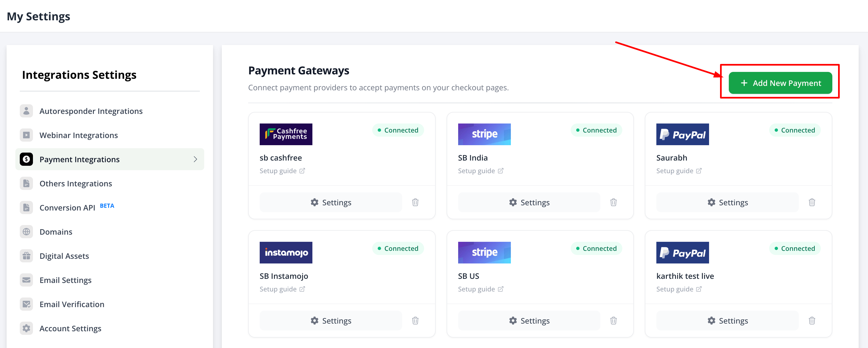This screenshot has width=868, height=348.
Task: Select Others Integrations in the sidebar
Action: (x=75, y=183)
